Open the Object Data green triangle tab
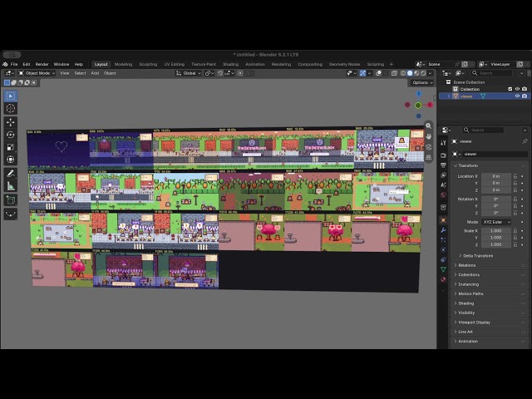This screenshot has height=399, width=532. 443,269
